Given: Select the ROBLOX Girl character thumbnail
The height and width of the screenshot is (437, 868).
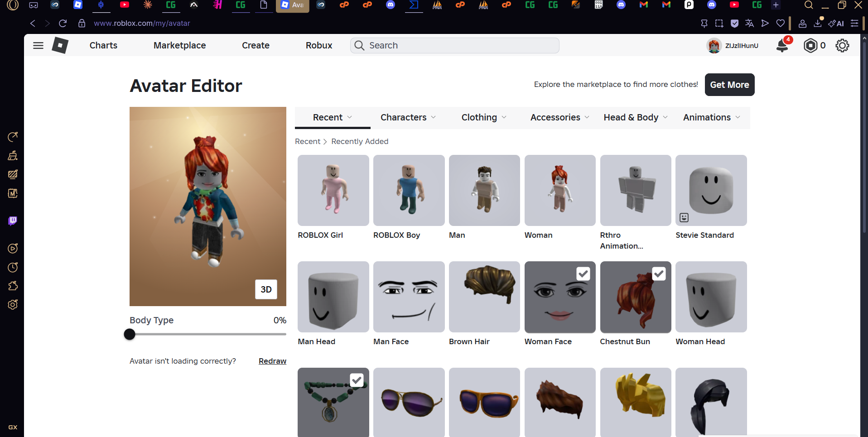Looking at the screenshot, I should tap(333, 190).
